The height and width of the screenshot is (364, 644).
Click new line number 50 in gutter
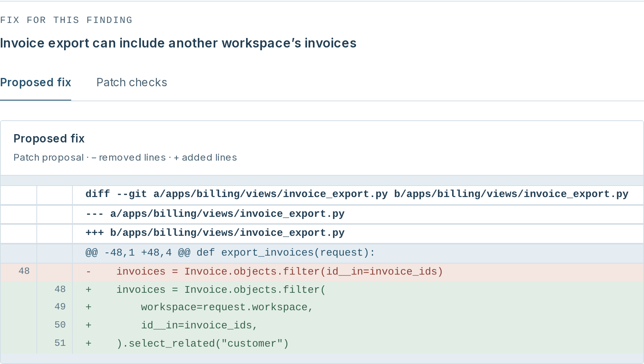click(60, 325)
